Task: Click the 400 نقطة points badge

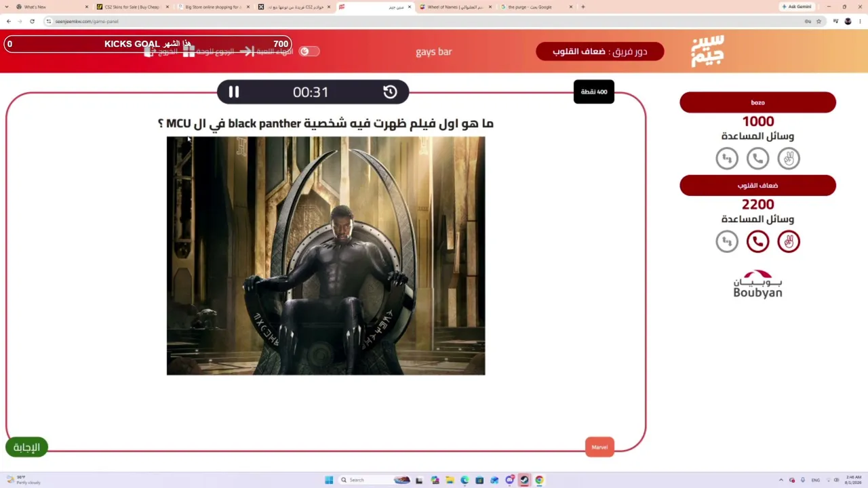Action: (594, 91)
